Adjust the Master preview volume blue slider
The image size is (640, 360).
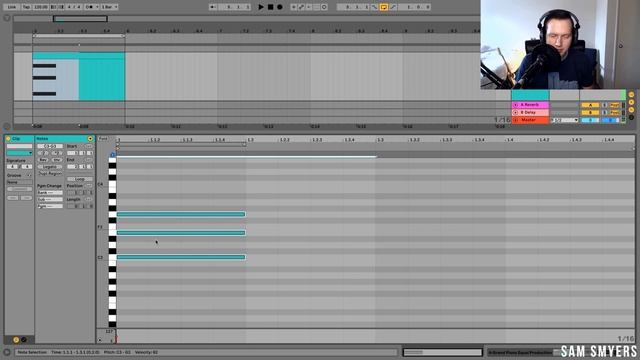coord(610,120)
